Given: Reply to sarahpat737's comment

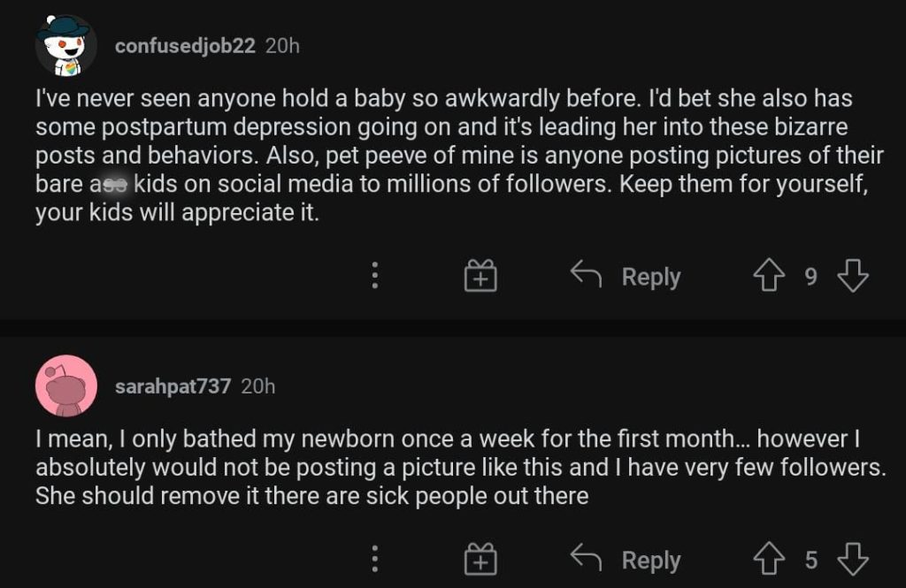Looking at the screenshot, I should 626,561.
